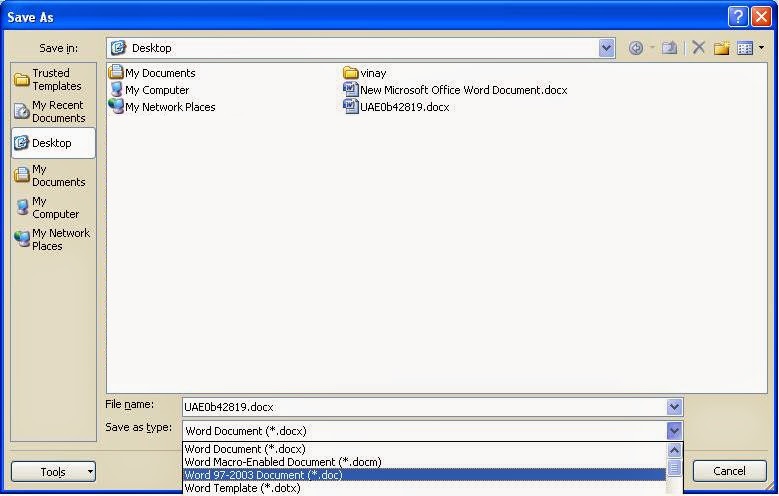779x496 pixels.
Task: Create a new folder
Action: [x=721, y=48]
